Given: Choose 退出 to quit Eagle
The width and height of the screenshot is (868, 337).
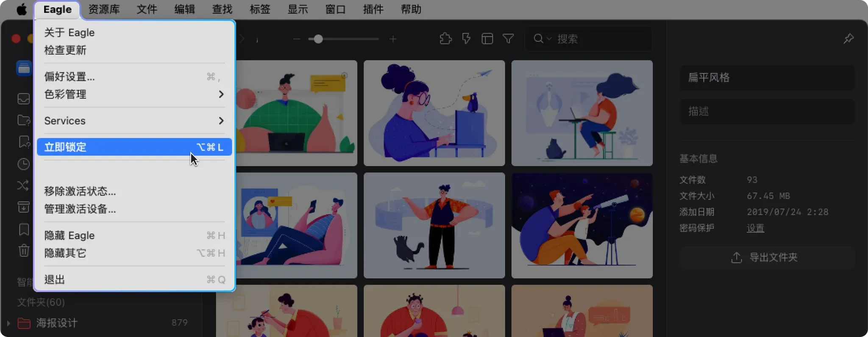Looking at the screenshot, I should click(134, 279).
